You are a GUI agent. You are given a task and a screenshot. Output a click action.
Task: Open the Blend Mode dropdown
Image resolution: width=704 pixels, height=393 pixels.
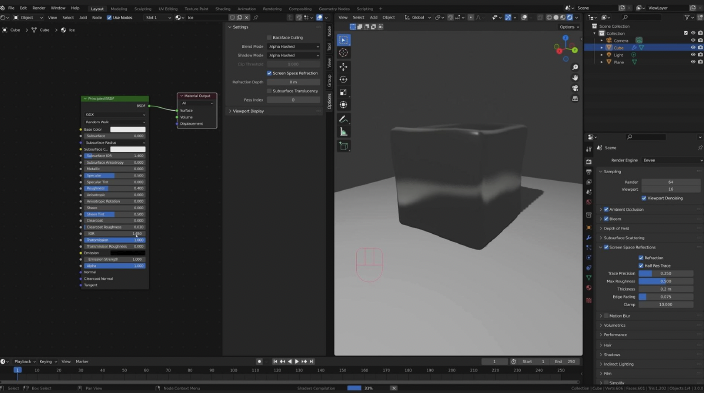click(294, 47)
